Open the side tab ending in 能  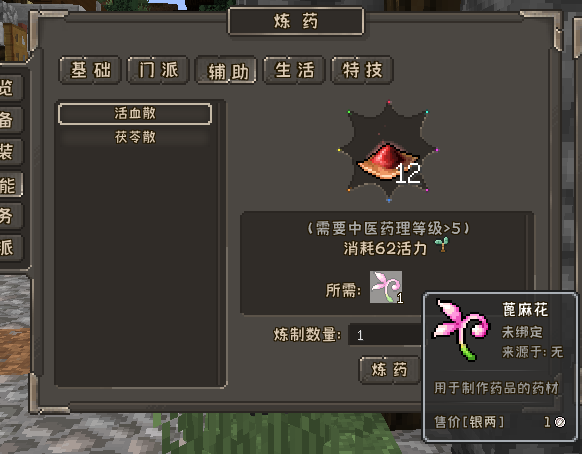(x=10, y=185)
